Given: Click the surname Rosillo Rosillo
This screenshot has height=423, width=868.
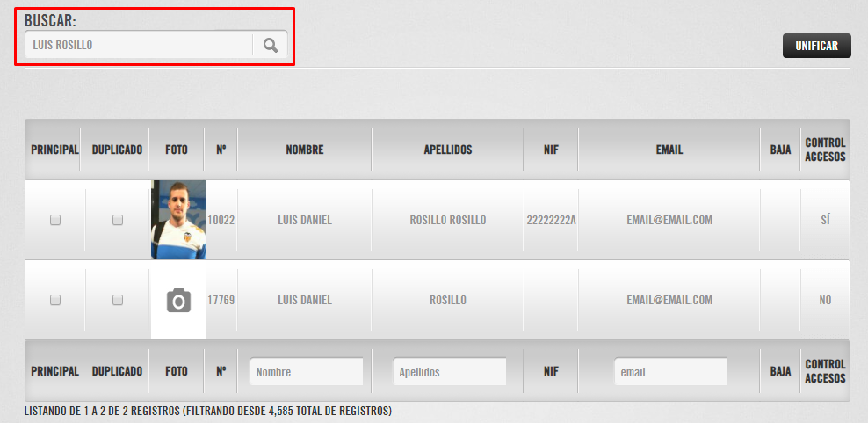Looking at the screenshot, I should (448, 220).
